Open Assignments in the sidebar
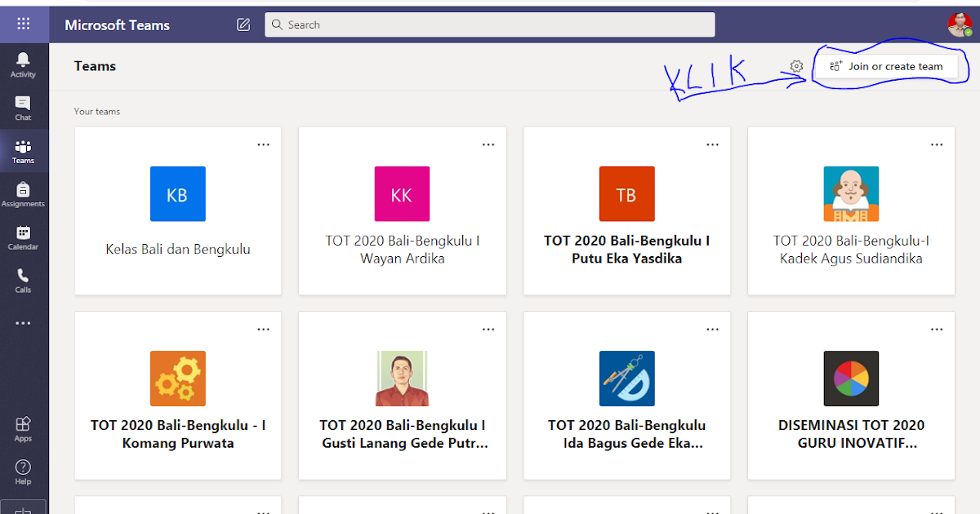This screenshot has width=980, height=514. [x=23, y=194]
